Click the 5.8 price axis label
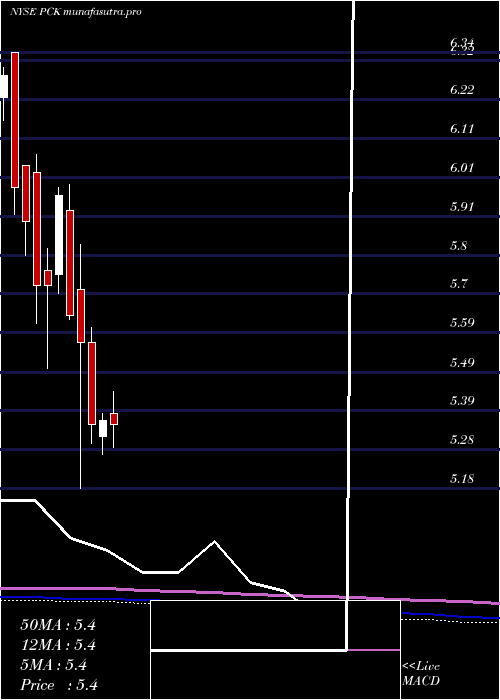The height and width of the screenshot is (700, 500). click(458, 246)
